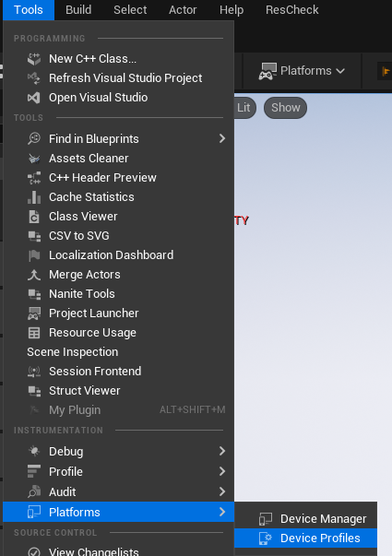Click the Cache Statistics bar chart icon
This screenshot has height=556, width=392.
[34, 197]
